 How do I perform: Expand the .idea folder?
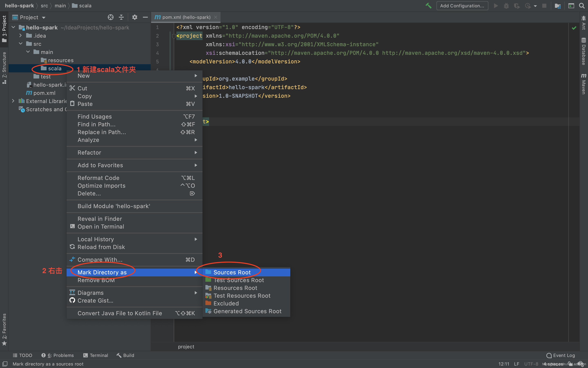pos(21,36)
